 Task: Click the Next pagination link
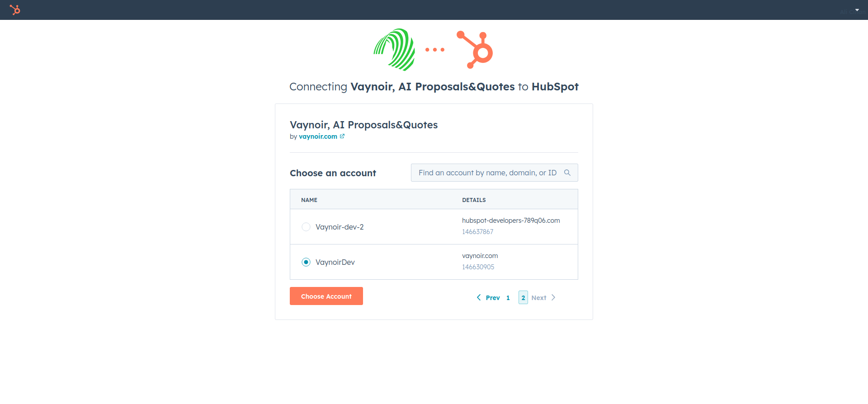pyautogui.click(x=539, y=298)
